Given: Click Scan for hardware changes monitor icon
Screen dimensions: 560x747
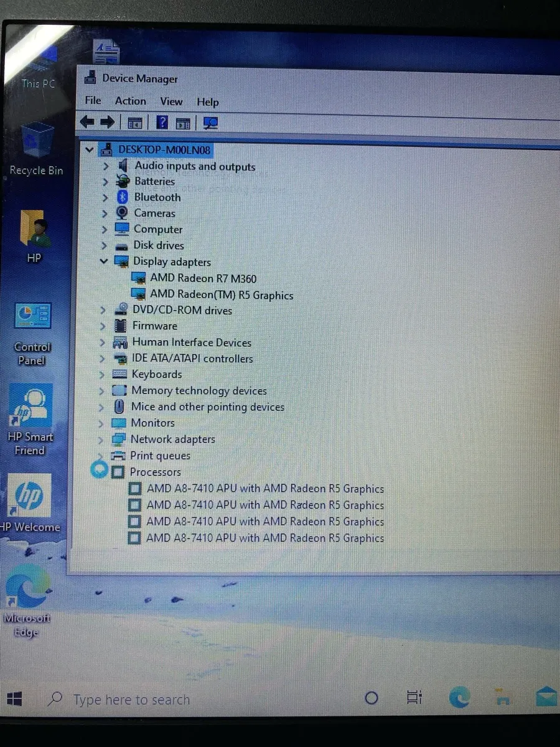Looking at the screenshot, I should [x=210, y=123].
